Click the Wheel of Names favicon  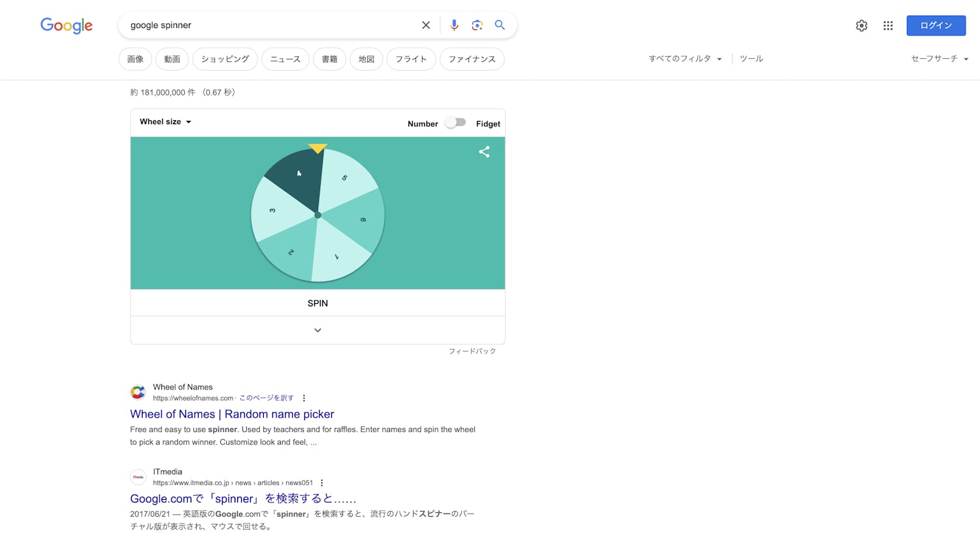(x=138, y=392)
